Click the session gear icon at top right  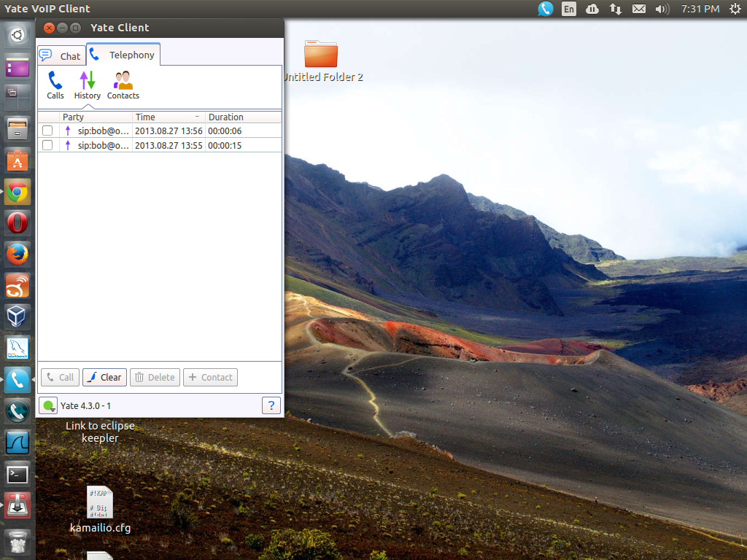(x=735, y=9)
